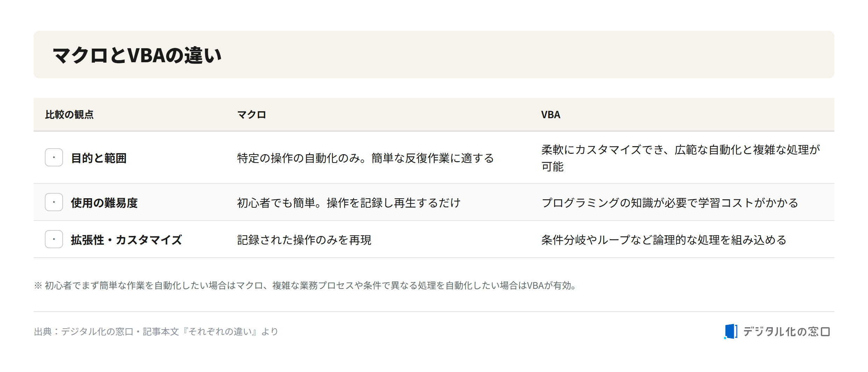Screen dimensions: 868x372
Task: Click the blue デジタル化の窓口 logo icon
Action: (x=730, y=331)
